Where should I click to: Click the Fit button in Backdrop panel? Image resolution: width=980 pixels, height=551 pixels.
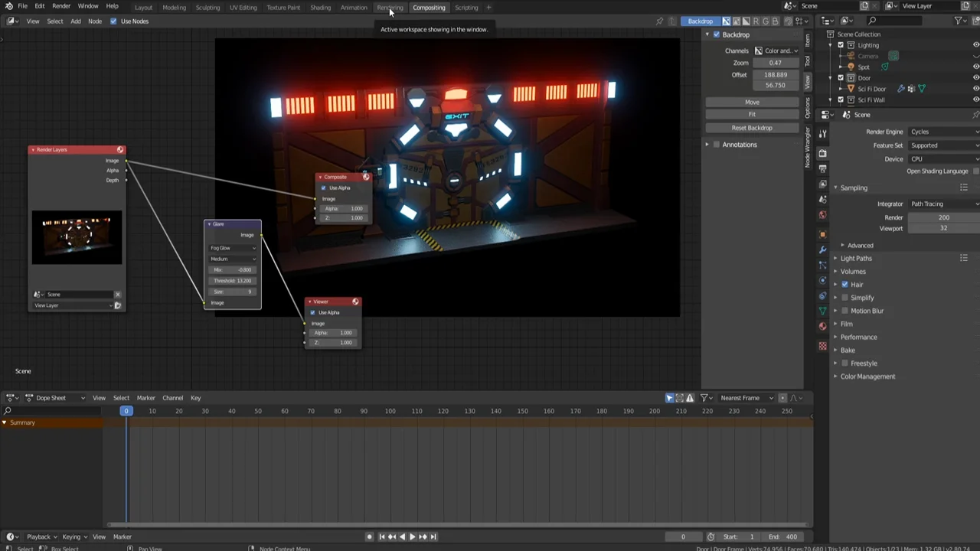pos(752,115)
